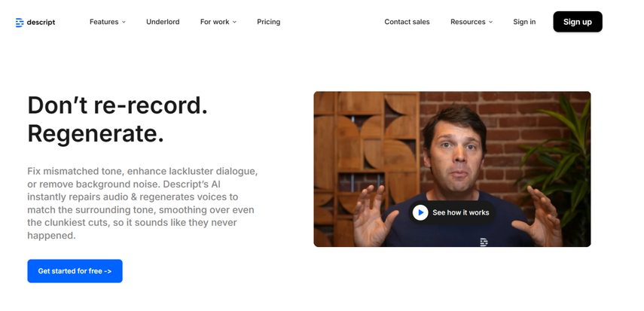The image size is (644, 311).
Task: Open the Pricing page
Action: (268, 22)
